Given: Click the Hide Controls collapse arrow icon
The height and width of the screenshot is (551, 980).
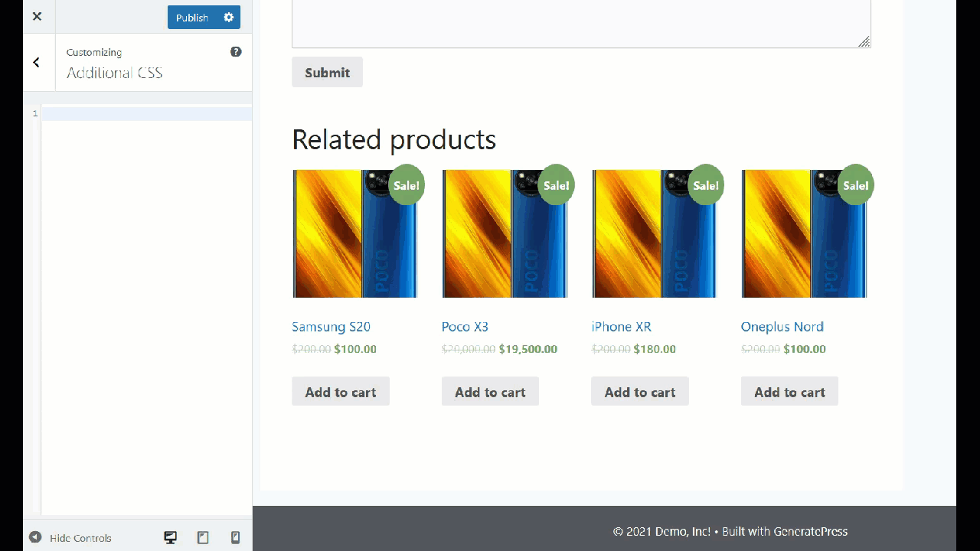Looking at the screenshot, I should 35,537.
